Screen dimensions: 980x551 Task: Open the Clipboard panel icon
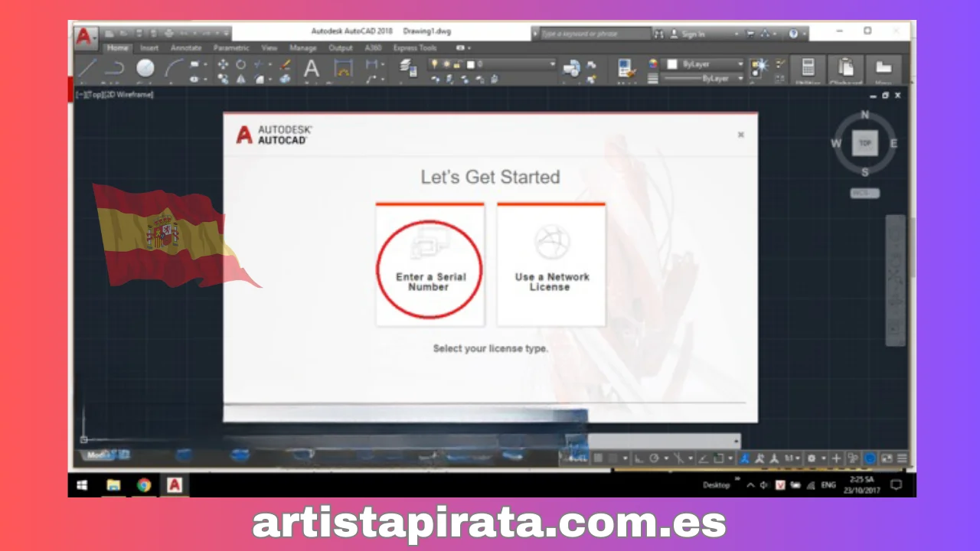(x=846, y=68)
